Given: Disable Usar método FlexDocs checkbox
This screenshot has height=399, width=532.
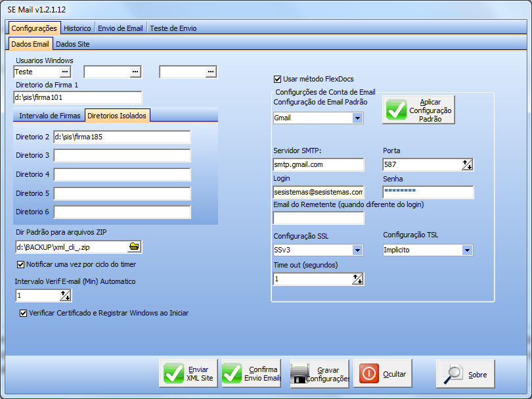Looking at the screenshot, I should click(277, 79).
